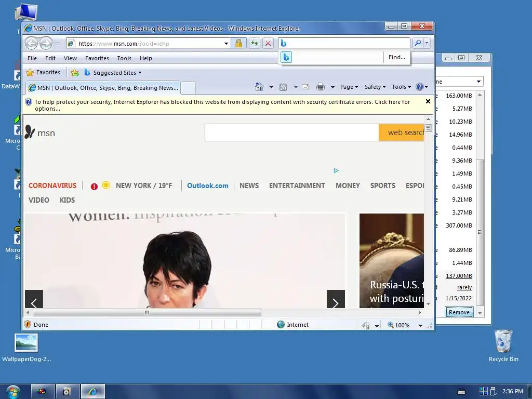532x399 pixels.
Task: Open the Help menu
Action: 146,58
